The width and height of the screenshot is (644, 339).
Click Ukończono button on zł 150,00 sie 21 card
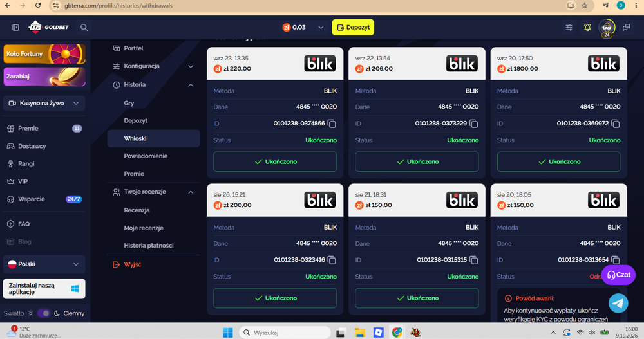click(417, 298)
